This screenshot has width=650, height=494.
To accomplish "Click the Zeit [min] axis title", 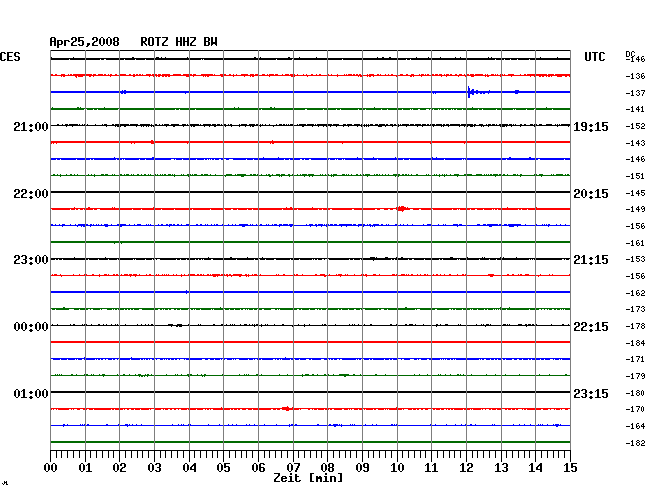I will tap(308, 478).
